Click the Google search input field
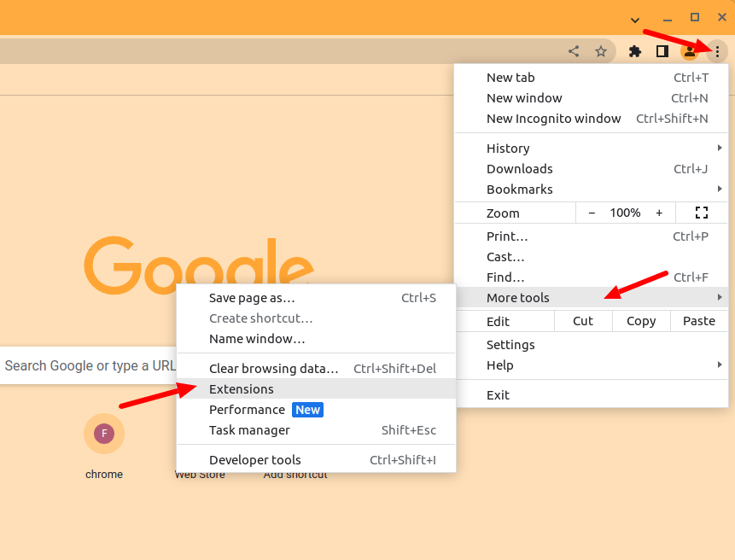This screenshot has height=560, width=735. (x=88, y=365)
